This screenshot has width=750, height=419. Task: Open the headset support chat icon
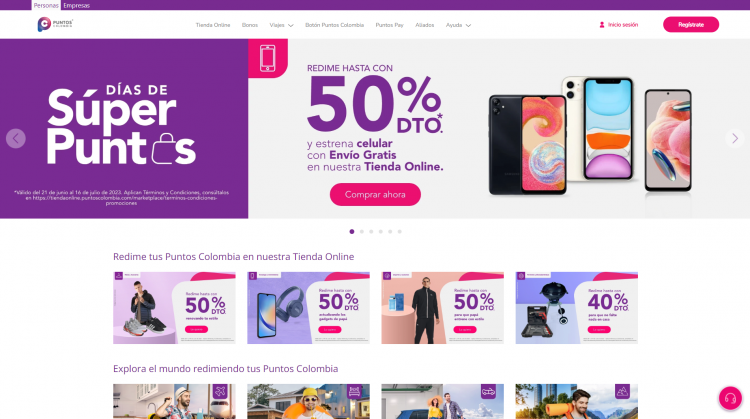click(x=730, y=398)
